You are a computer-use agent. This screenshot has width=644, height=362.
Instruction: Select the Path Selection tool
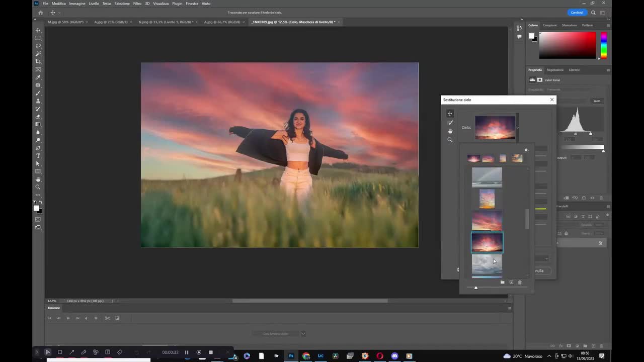pos(38,163)
